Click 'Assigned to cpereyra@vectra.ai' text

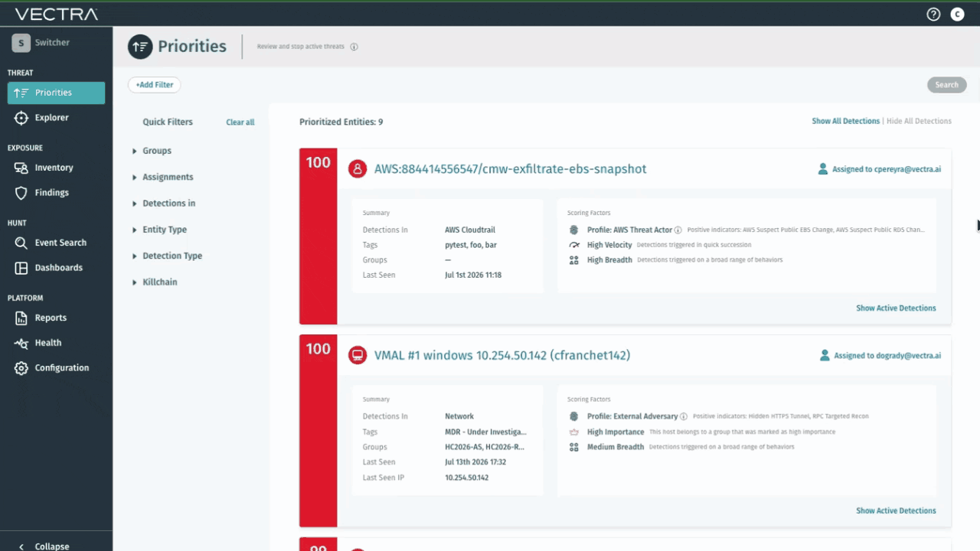pyautogui.click(x=887, y=169)
